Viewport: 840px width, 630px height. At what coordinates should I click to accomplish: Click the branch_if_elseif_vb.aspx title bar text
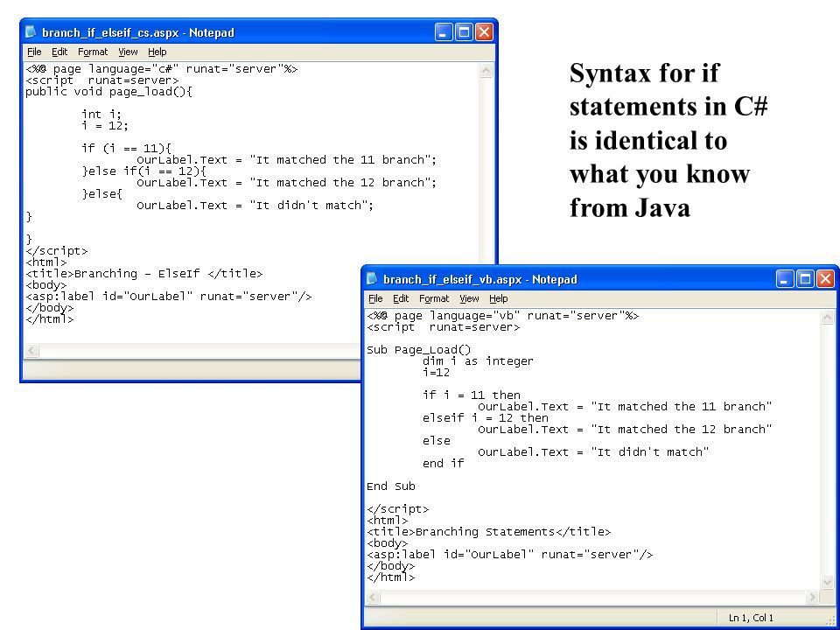click(480, 279)
